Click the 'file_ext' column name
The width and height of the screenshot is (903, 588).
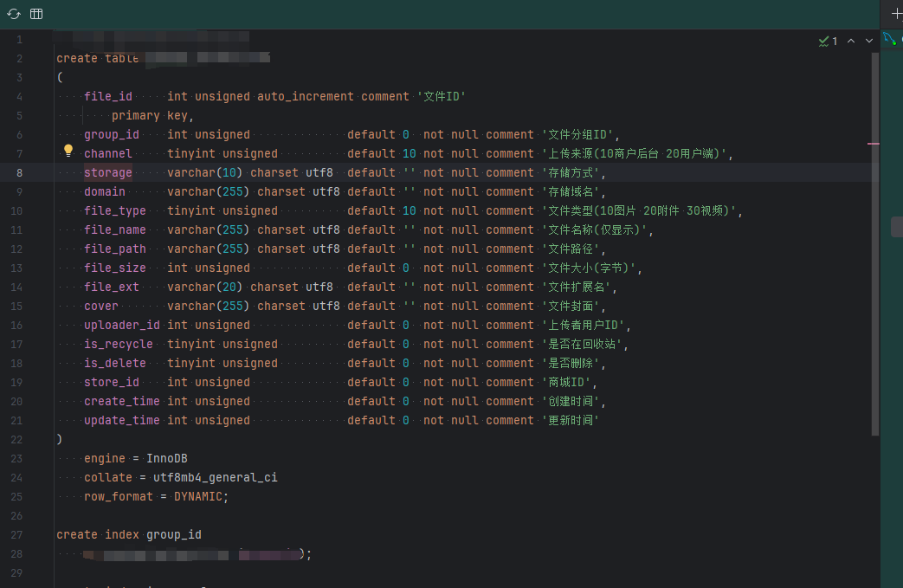point(112,287)
